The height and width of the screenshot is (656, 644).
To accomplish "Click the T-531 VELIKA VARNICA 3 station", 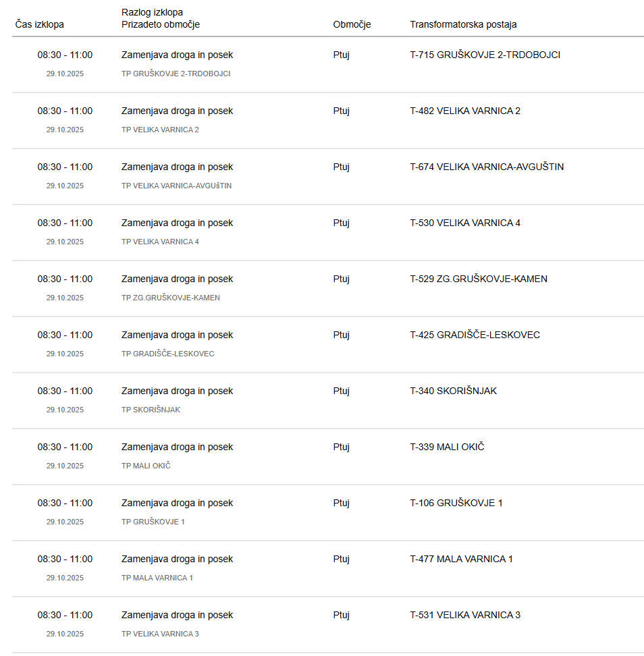I will click(x=464, y=615).
